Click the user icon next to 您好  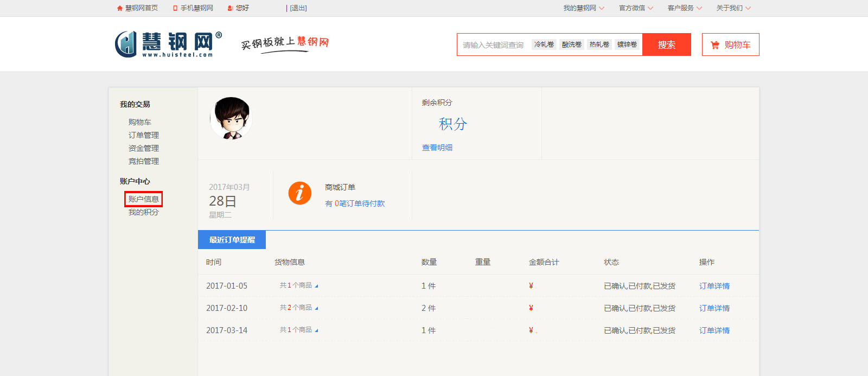(x=231, y=8)
